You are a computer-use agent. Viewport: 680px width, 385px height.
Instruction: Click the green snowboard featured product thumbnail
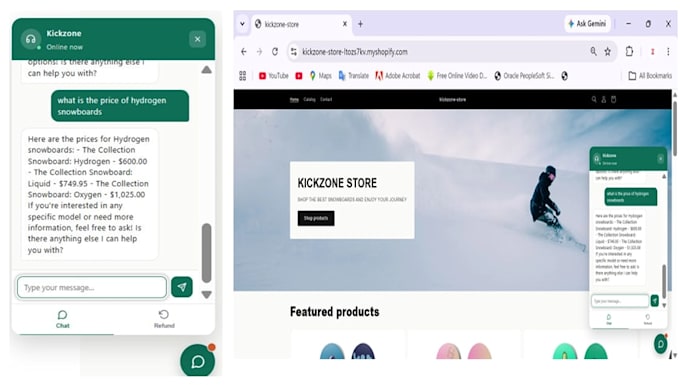click(580, 350)
